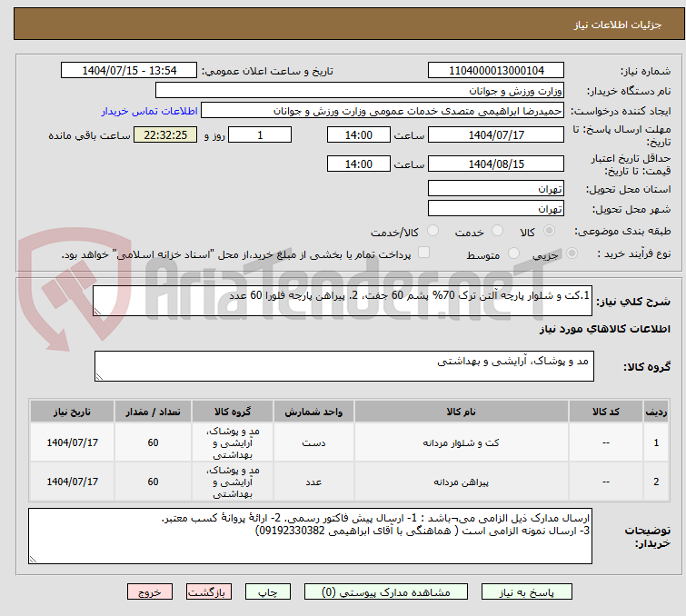Click the price validity time 14:00 field

358,164
